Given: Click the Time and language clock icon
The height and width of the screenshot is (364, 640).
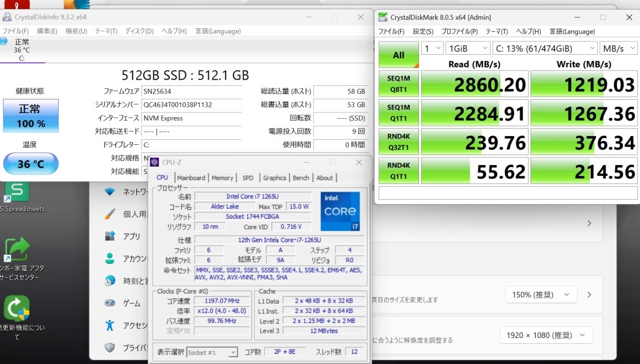Looking at the screenshot, I should (110, 281).
